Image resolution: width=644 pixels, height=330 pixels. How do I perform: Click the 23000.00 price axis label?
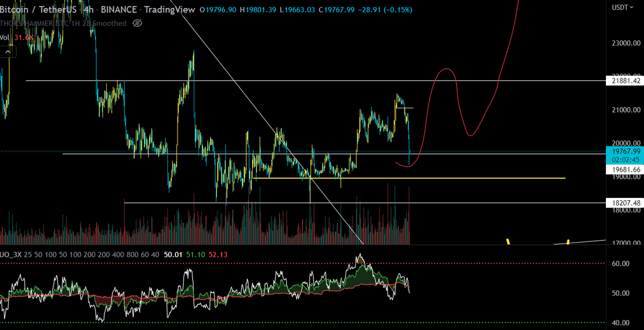tap(627, 43)
